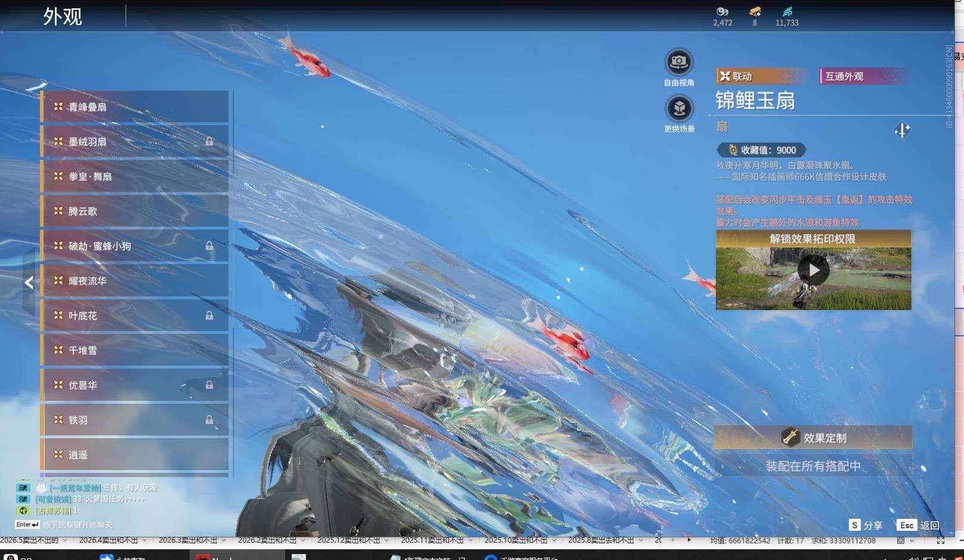
Task: Click the gold bar currency icon showing 8
Action: [x=755, y=11]
